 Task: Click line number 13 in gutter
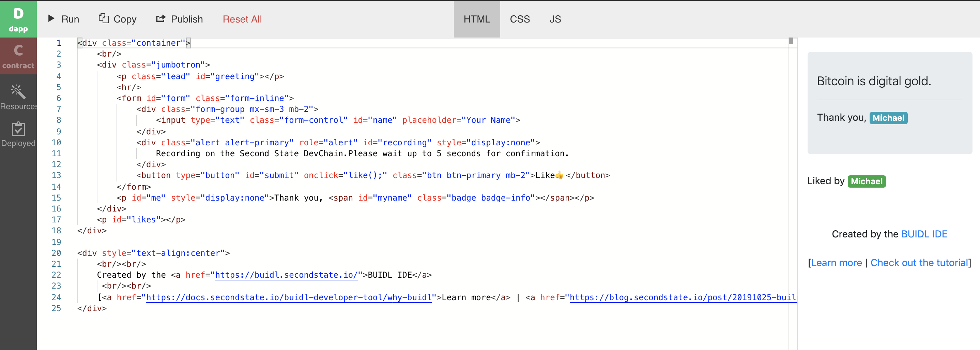pyautogui.click(x=56, y=175)
